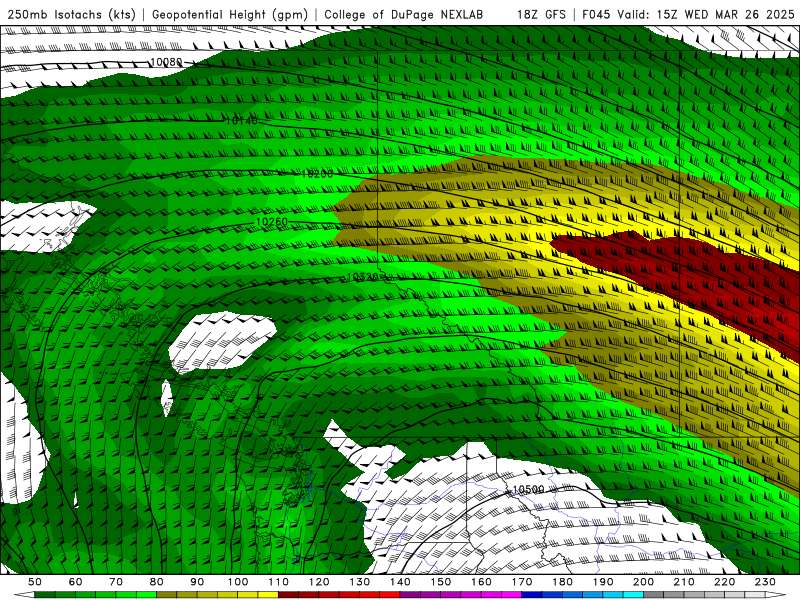Click the 100 label on the color scale
Viewport: 800px width, 600px height.
pos(238,582)
